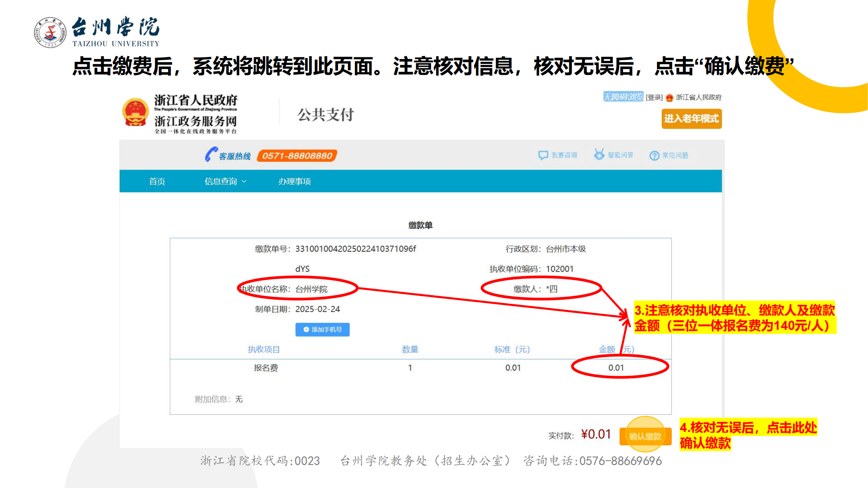The image size is (868, 488).
Task: Click the customer hotline phone icon
Action: tap(211, 155)
